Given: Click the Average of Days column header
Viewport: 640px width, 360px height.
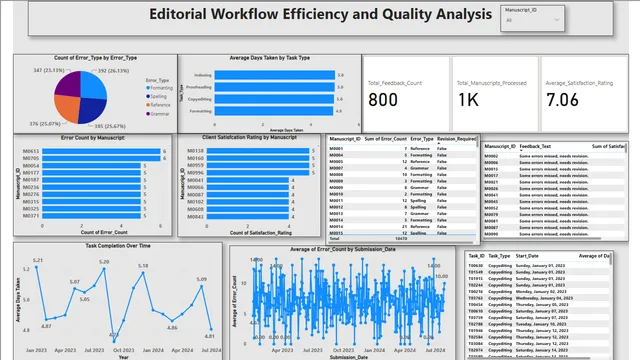Looking at the screenshot, I should (x=594, y=256).
